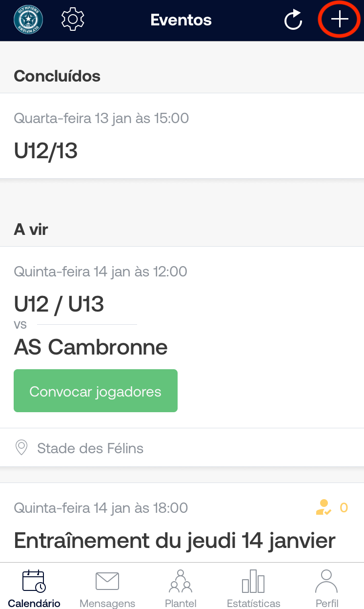Image resolution: width=364 pixels, height=609 pixels.
Task: Open the concluded U12/13 event
Action: coord(46,151)
